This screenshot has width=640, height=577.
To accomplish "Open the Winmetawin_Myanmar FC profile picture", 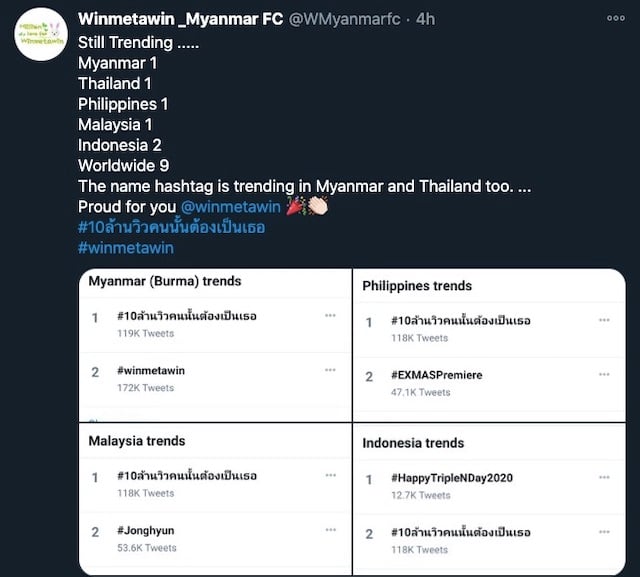I will tap(41, 34).
